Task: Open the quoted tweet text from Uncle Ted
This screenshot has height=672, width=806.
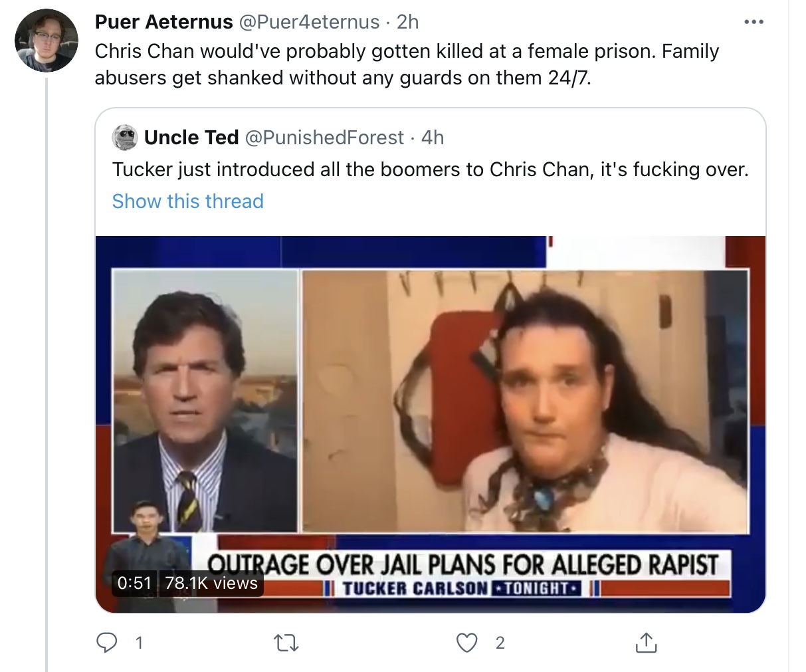Action: (x=431, y=169)
